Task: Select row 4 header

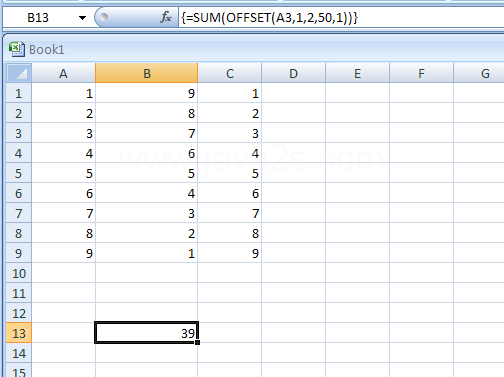Action: point(19,153)
